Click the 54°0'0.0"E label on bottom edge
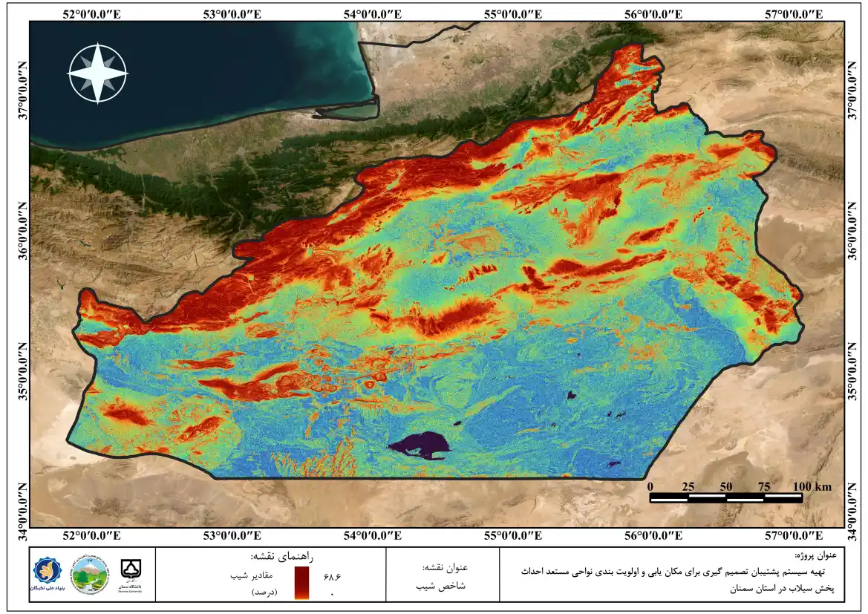Screen dimensions: 868x614 (x=373, y=535)
